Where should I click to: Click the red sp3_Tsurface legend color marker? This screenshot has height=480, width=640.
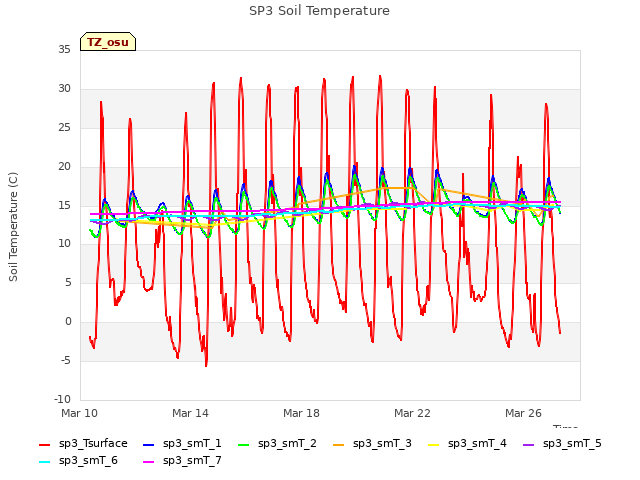point(44,444)
